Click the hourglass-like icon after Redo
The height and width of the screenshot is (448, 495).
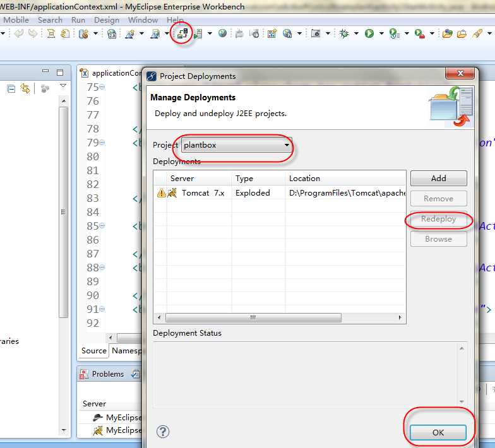pyautogui.click(x=51, y=33)
